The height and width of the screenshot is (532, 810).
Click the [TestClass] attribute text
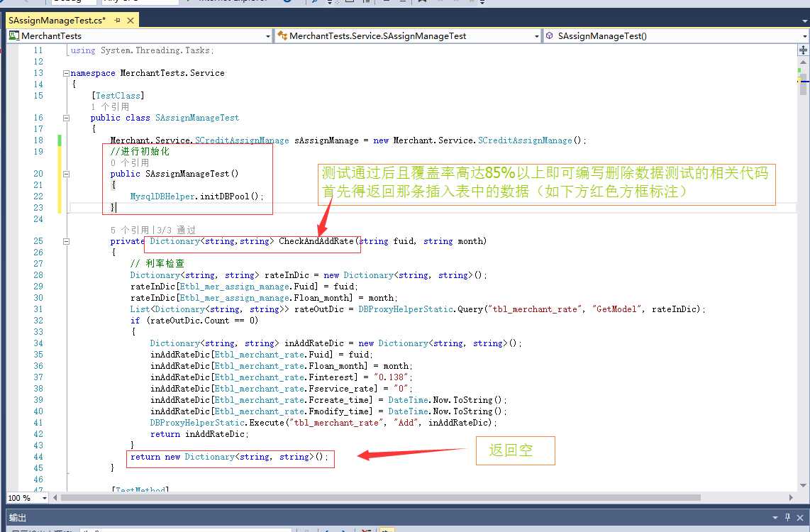118,96
